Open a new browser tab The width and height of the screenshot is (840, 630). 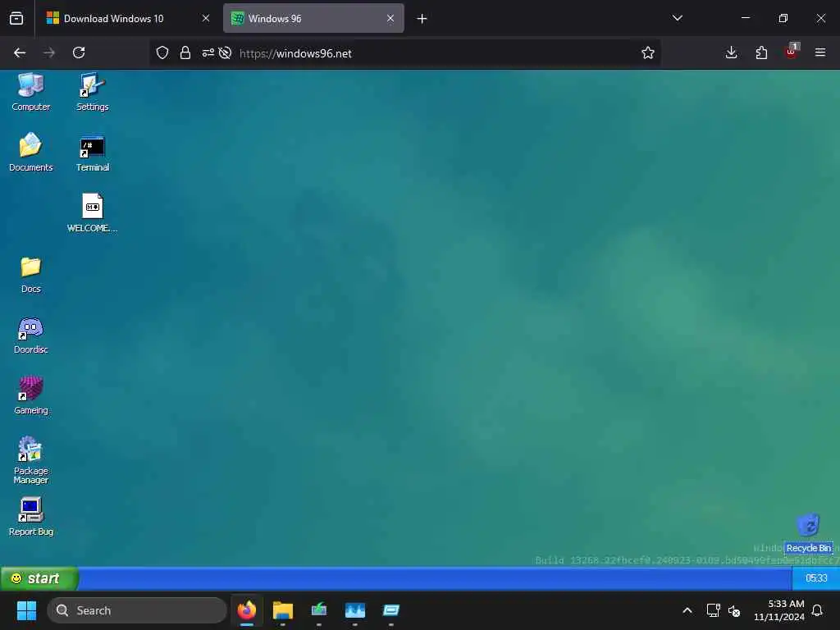422,19
